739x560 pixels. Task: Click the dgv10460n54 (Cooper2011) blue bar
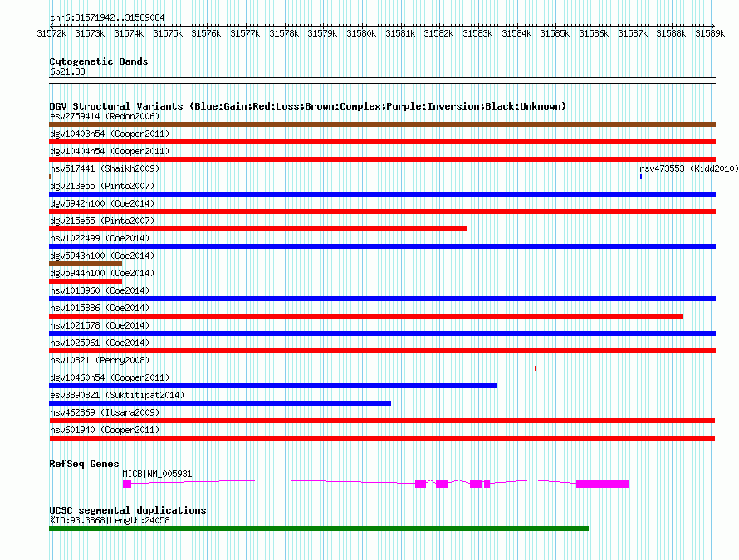click(273, 386)
